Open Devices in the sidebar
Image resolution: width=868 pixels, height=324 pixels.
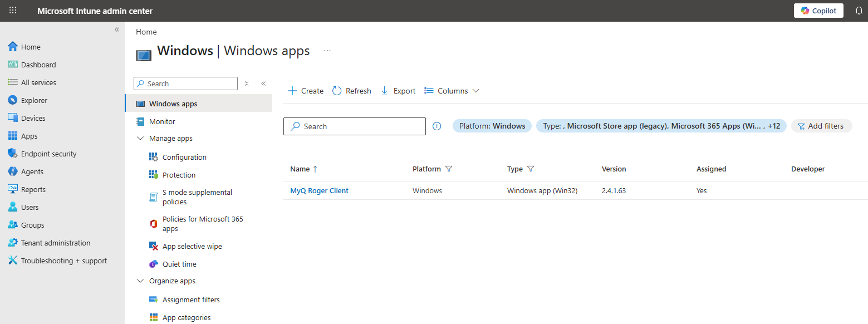[33, 118]
